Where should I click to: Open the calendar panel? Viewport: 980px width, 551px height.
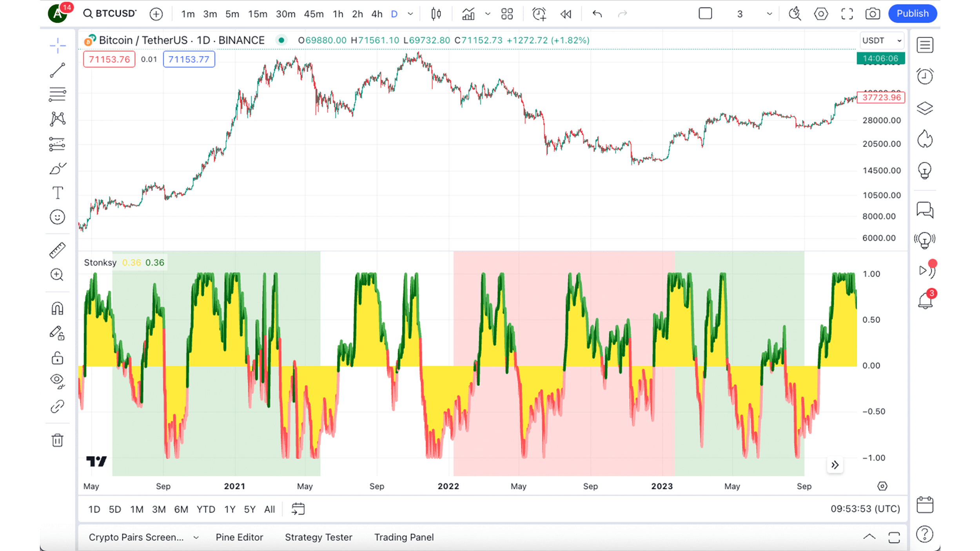coord(925,505)
